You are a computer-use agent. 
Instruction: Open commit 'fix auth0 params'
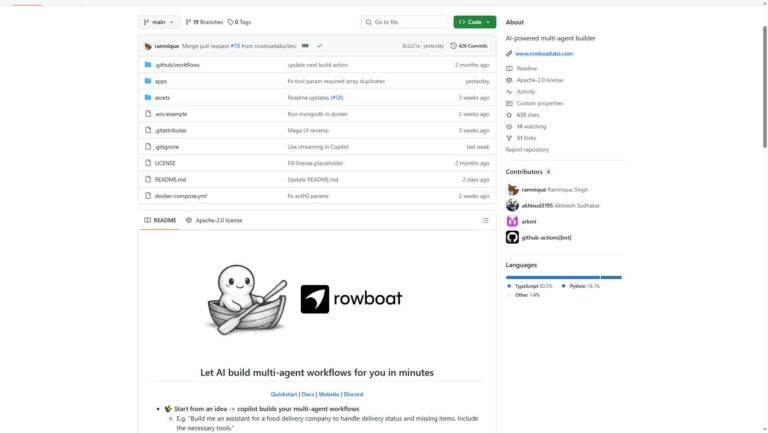(x=308, y=196)
